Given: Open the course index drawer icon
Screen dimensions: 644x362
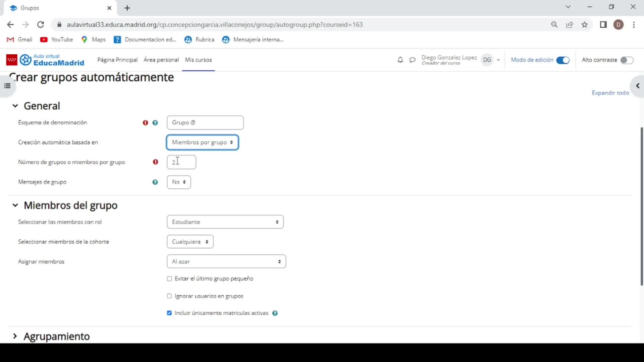Looking at the screenshot, I should click(x=7, y=86).
